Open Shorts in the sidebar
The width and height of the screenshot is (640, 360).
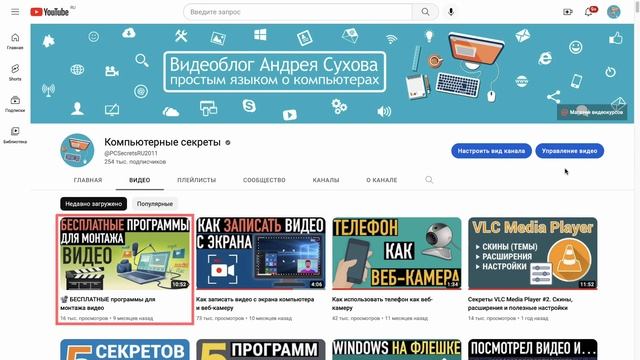point(15,72)
